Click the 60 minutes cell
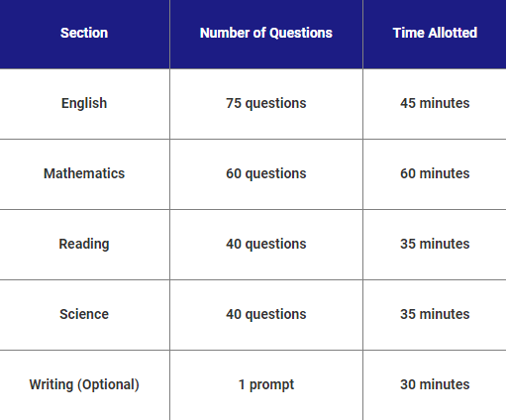The image size is (506, 420). click(435, 173)
